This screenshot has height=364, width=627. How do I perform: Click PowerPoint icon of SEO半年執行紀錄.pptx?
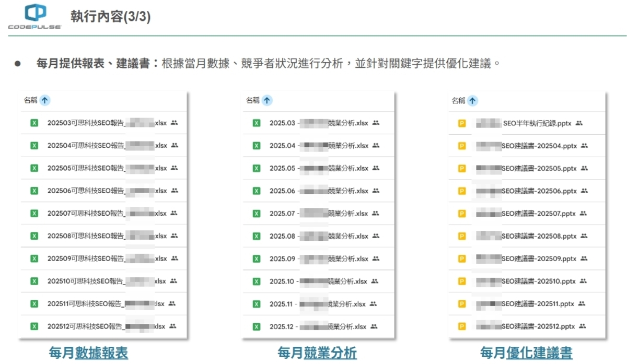[462, 124]
